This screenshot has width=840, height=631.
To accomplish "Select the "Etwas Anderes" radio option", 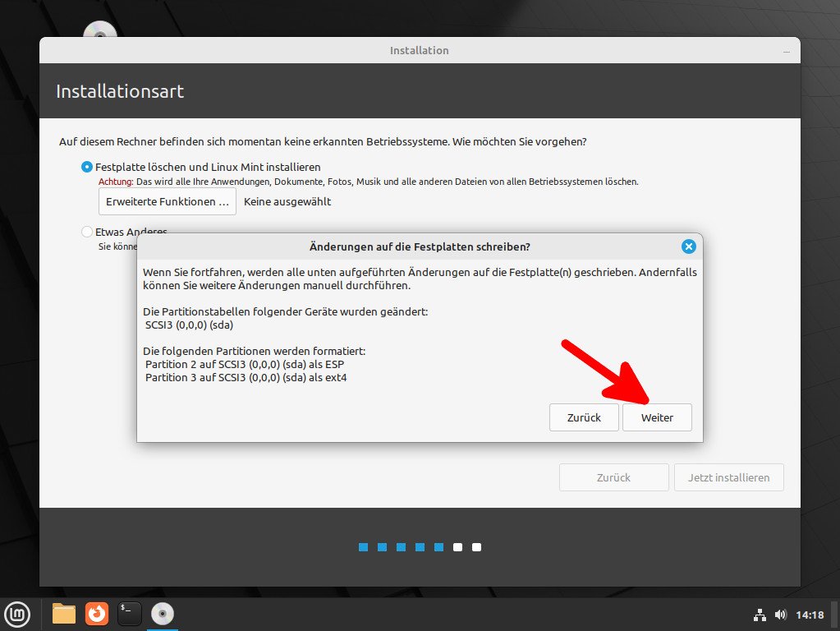I will pos(86,233).
